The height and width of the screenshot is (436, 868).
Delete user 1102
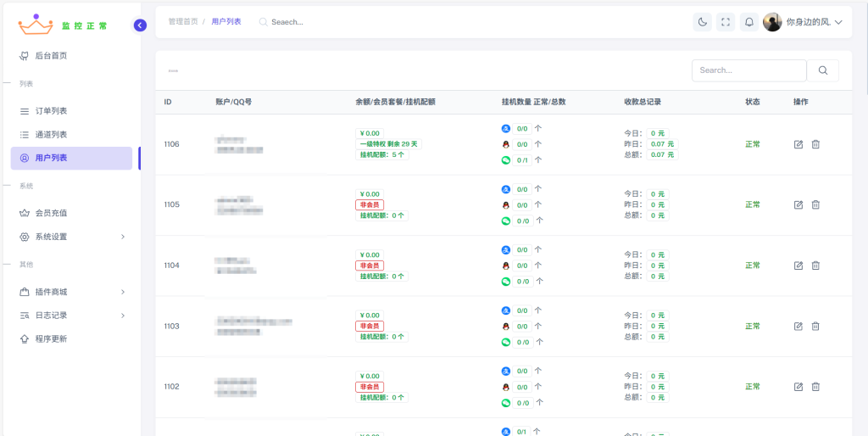coord(815,387)
